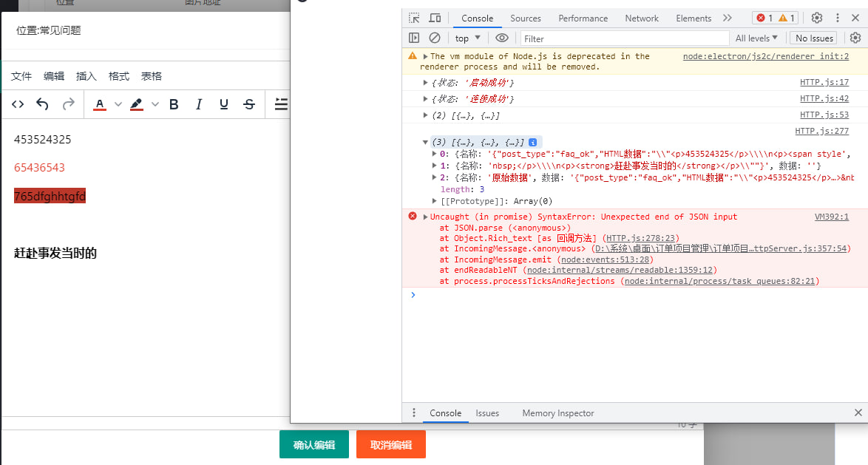
Task: Expand the Uncaught SyntaxError message
Action: (x=425, y=217)
